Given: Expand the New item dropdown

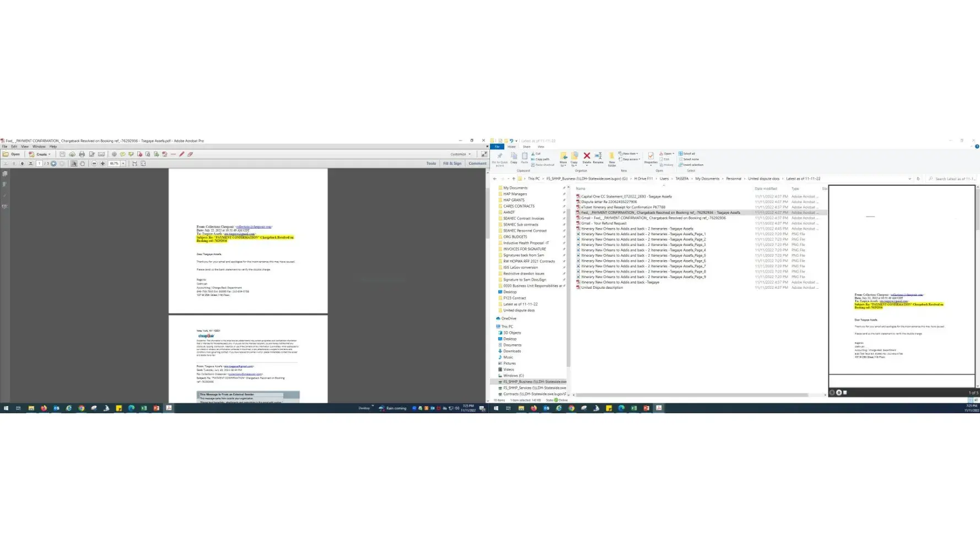Looking at the screenshot, I should tap(628, 154).
